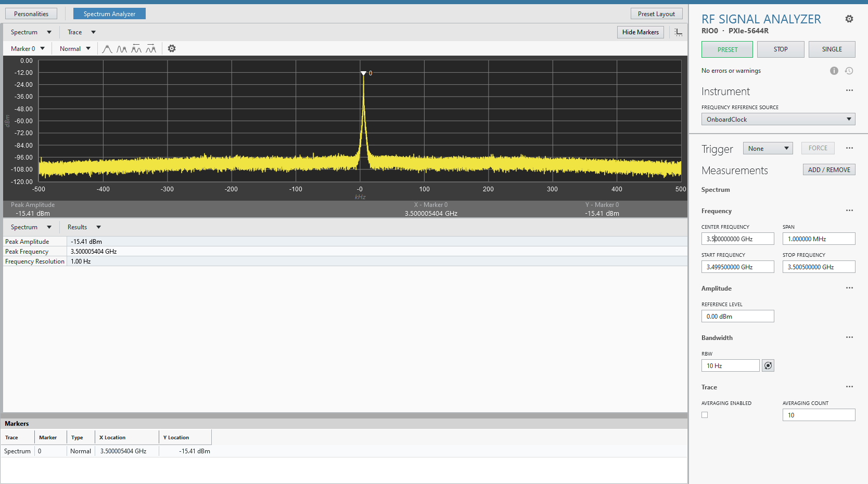
Task: Click the No errors or warnings status
Action: 731,71
